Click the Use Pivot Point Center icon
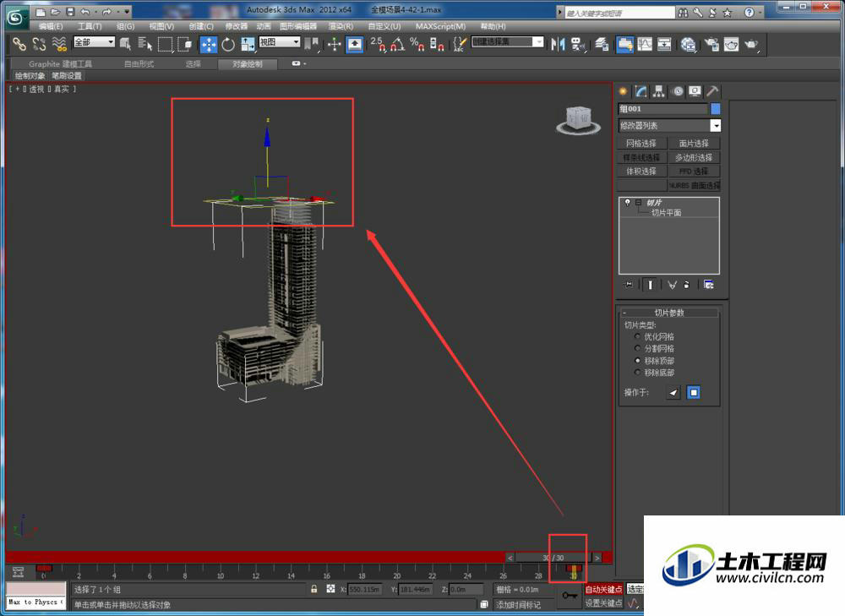Image resolution: width=845 pixels, height=616 pixels. tap(311, 44)
